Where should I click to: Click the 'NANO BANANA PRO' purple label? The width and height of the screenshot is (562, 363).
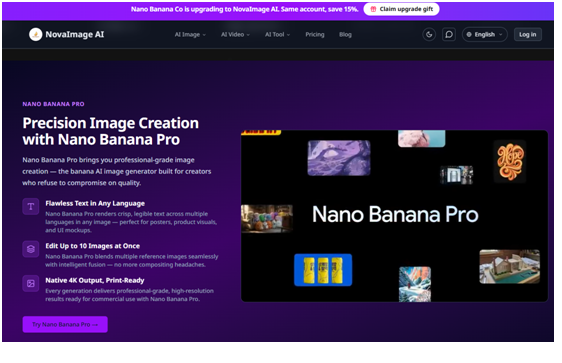[53, 104]
